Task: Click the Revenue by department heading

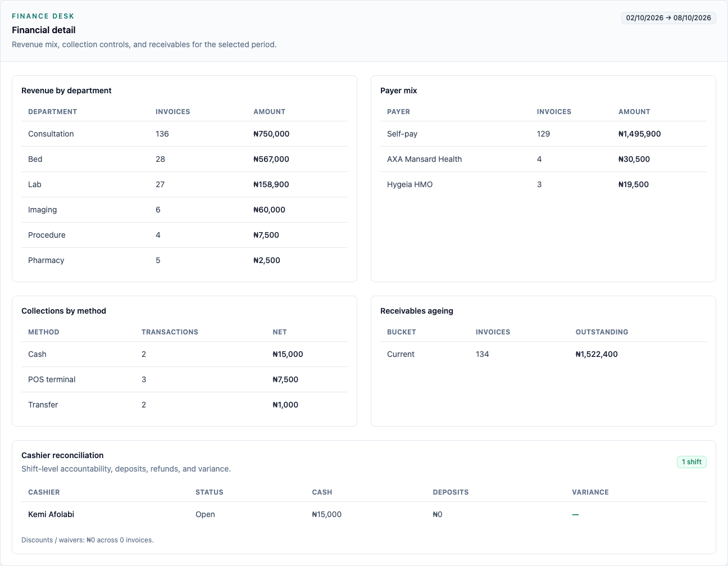Action: point(66,90)
